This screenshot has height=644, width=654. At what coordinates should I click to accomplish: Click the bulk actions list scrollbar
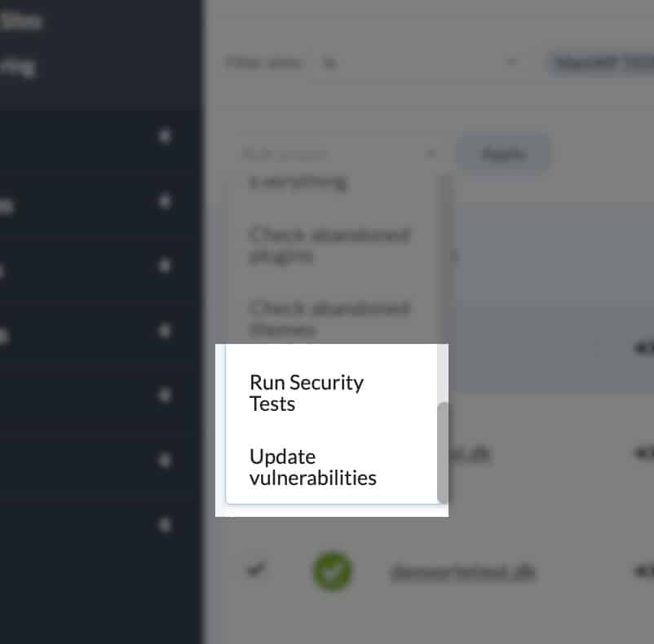coord(443,452)
